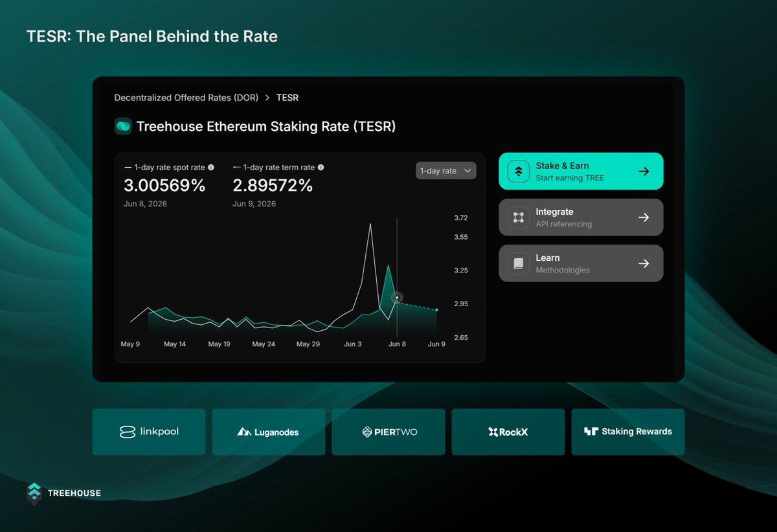Click the Jun 8, 2026 date under spot rate
This screenshot has height=532, width=777.
pos(145,204)
